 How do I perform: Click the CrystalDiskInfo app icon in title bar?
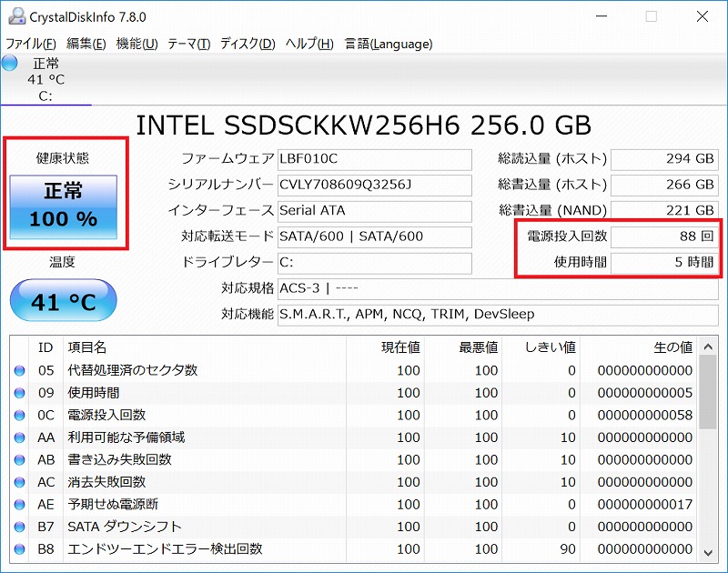(x=16, y=16)
